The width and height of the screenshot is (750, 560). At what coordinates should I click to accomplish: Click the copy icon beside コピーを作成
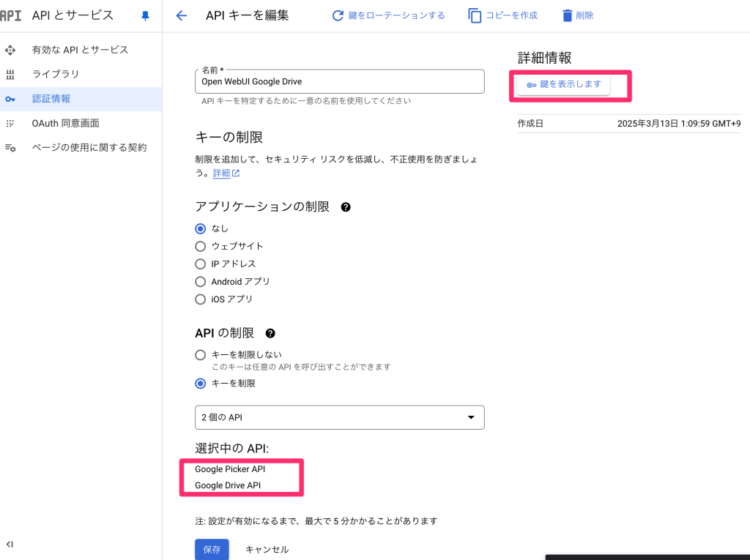[474, 16]
